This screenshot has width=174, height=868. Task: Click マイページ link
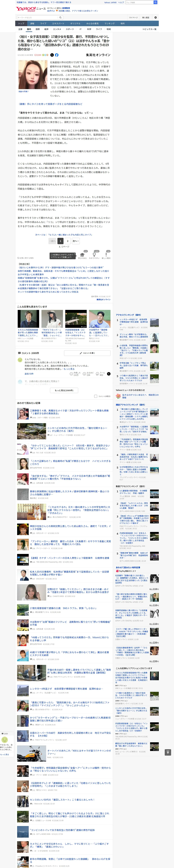tap(133, 18)
